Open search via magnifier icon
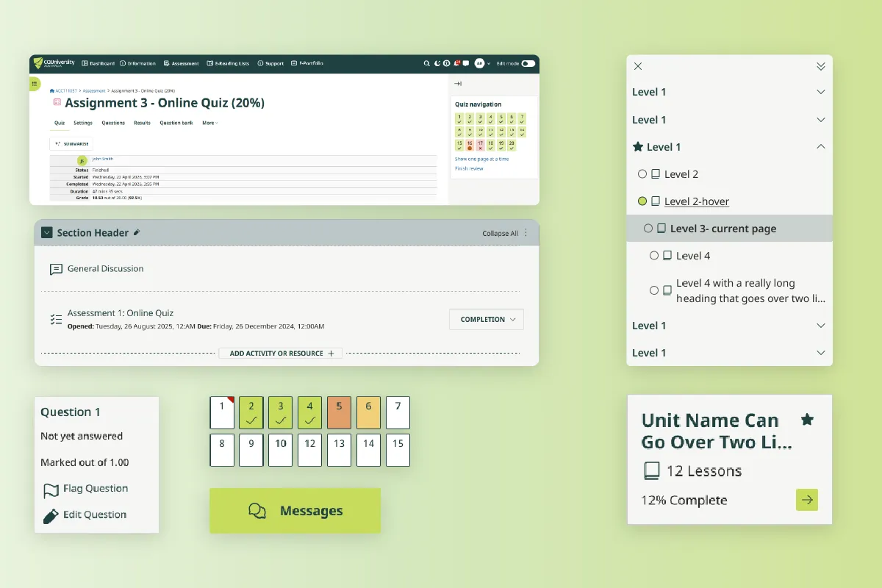The image size is (882, 588). [426, 63]
